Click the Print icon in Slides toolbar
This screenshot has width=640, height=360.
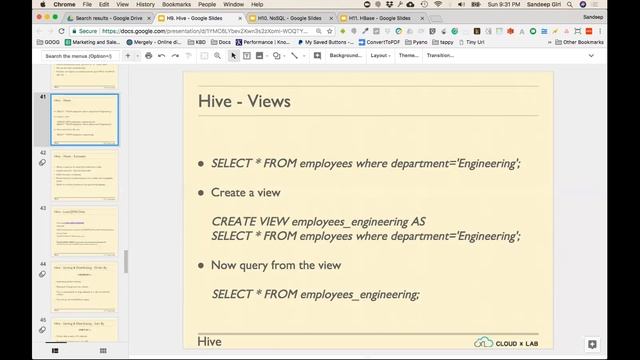click(149, 56)
